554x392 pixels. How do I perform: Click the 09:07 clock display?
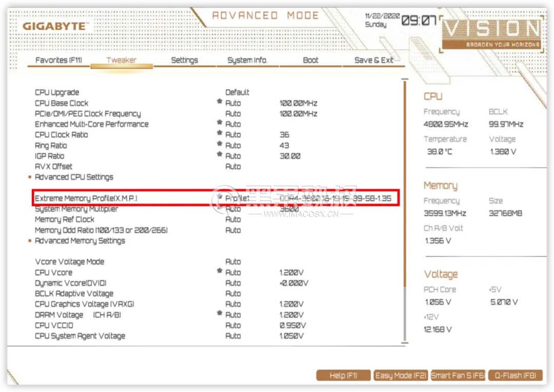pyautogui.click(x=419, y=20)
